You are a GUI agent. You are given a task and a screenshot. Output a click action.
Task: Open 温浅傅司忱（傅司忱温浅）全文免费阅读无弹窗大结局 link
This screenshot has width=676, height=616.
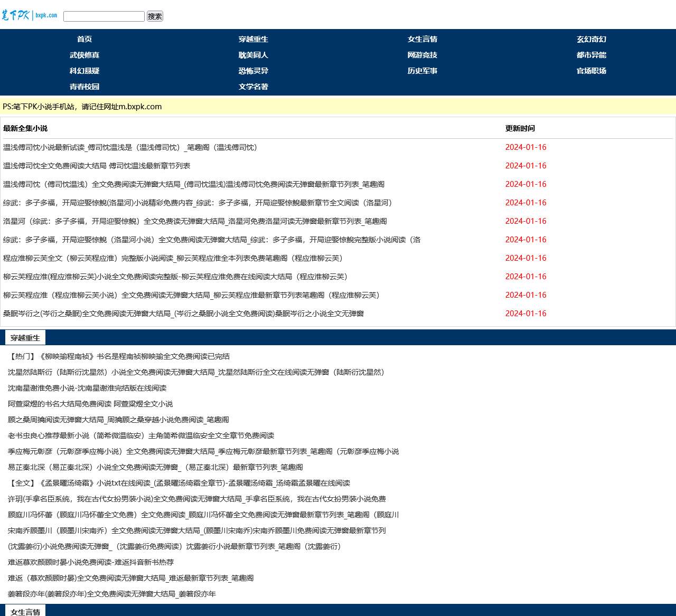194,184
